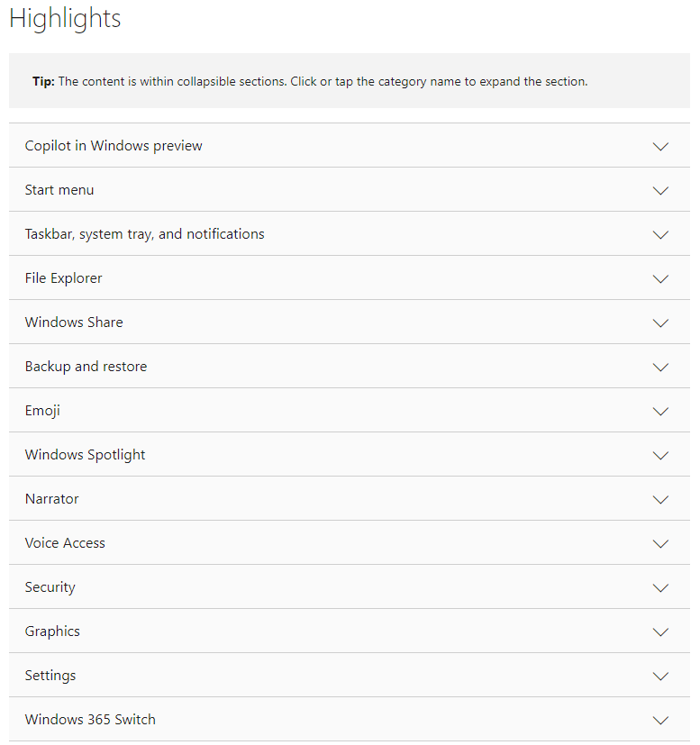This screenshot has height=745, width=700.
Task: Open the Settings collapsible section
Action: [x=350, y=675]
